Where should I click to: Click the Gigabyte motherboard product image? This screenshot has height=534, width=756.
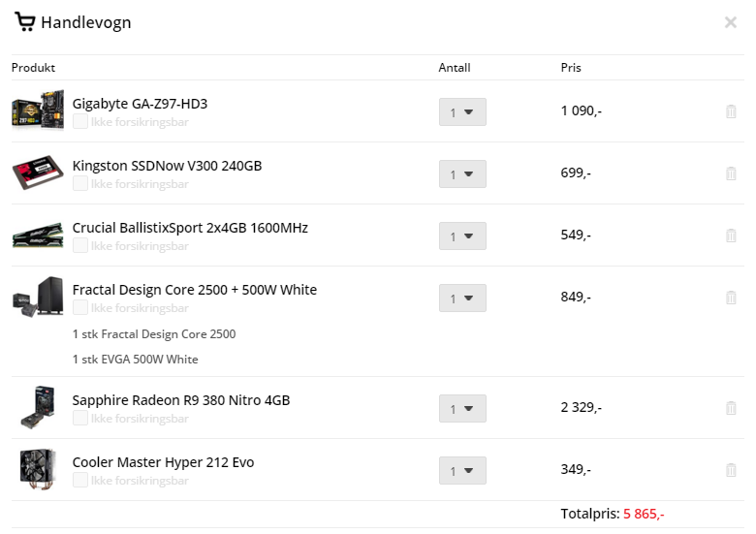[38, 110]
